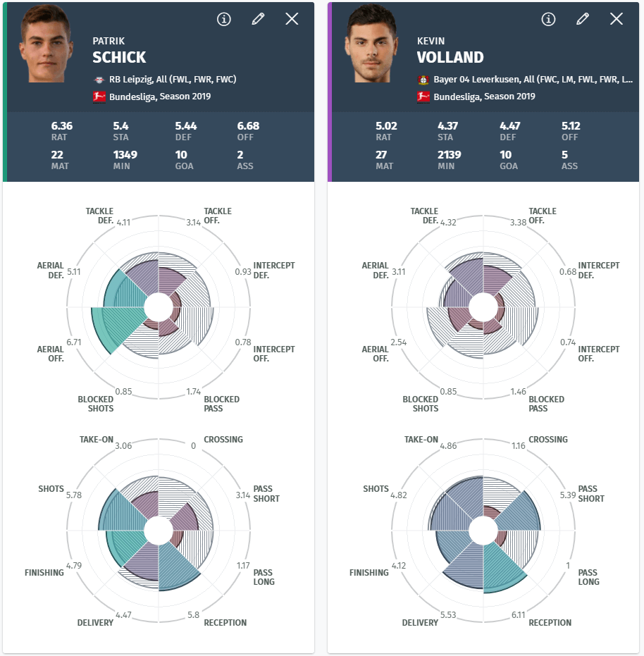This screenshot has height=656, width=644.
Task: Close the Kevin Volland card
Action: pyautogui.click(x=617, y=19)
